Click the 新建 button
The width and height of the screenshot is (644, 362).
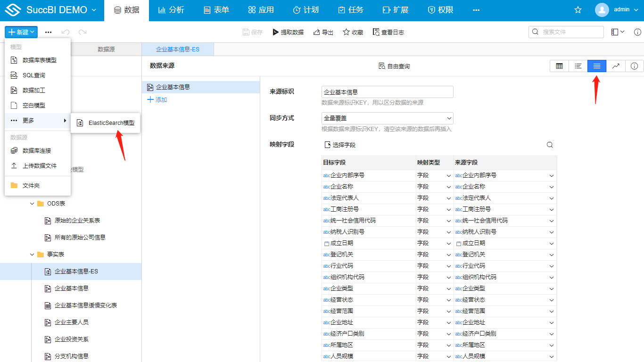click(x=21, y=32)
